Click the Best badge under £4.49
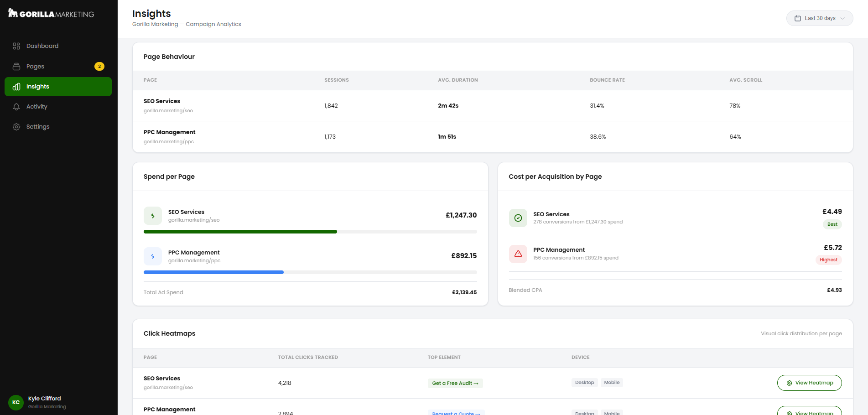 pyautogui.click(x=832, y=224)
